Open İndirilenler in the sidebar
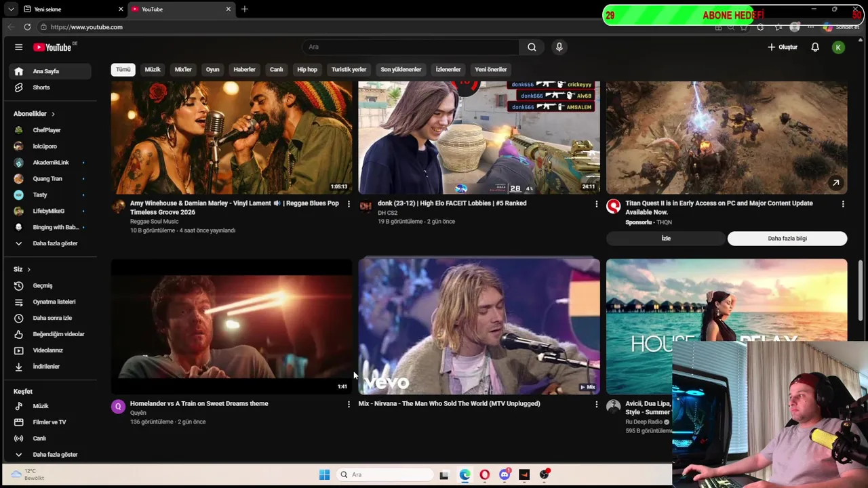 tap(51, 367)
